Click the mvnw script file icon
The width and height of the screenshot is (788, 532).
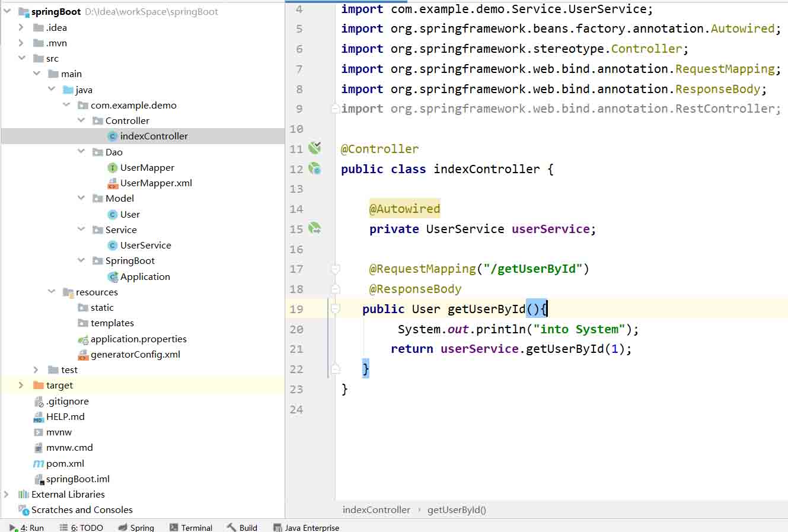39,432
